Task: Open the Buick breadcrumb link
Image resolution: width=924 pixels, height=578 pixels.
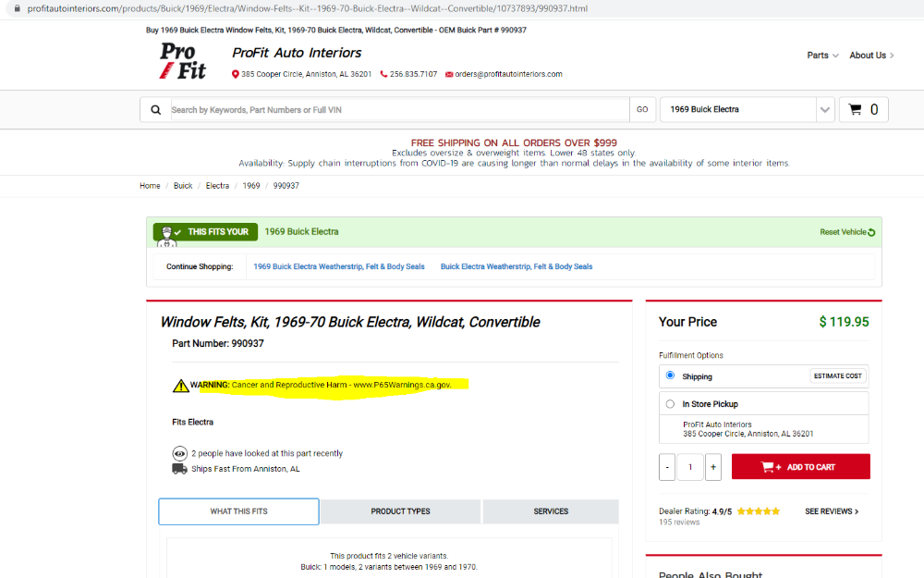Action: [183, 186]
